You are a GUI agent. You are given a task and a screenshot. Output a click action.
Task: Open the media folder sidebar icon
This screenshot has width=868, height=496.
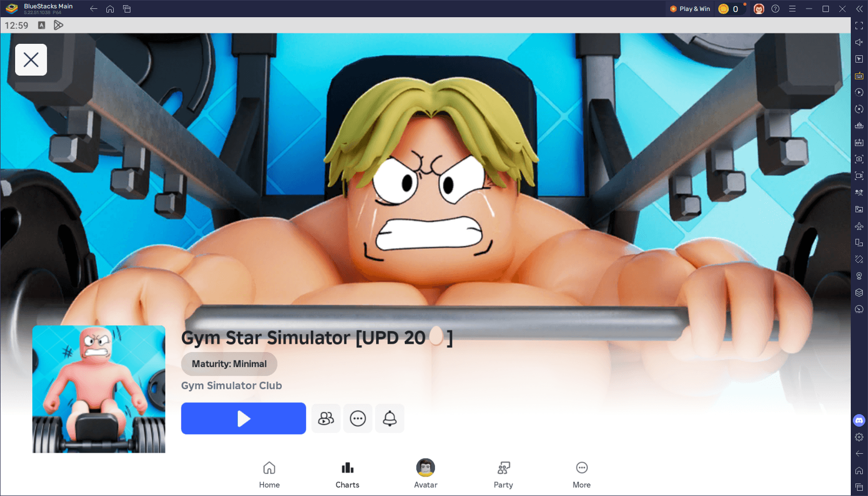tap(859, 209)
